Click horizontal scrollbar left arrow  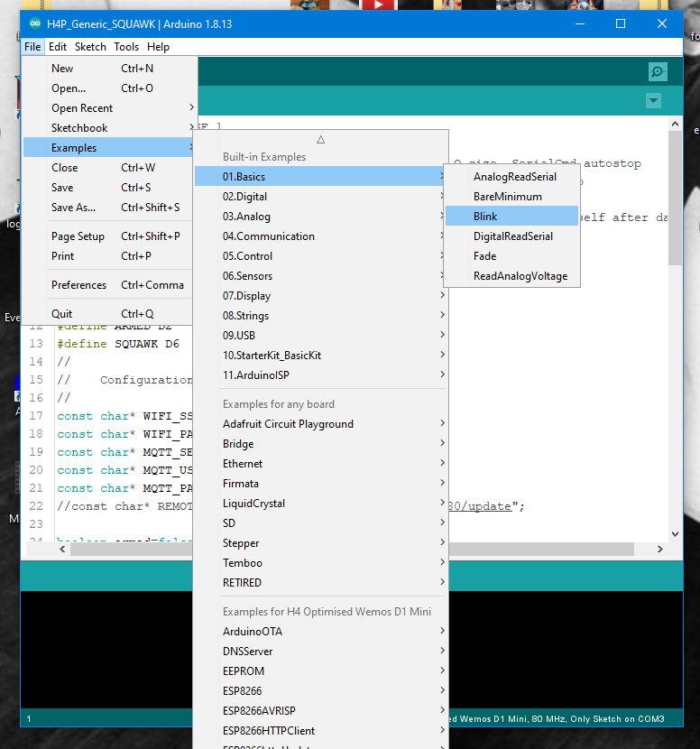(62, 550)
